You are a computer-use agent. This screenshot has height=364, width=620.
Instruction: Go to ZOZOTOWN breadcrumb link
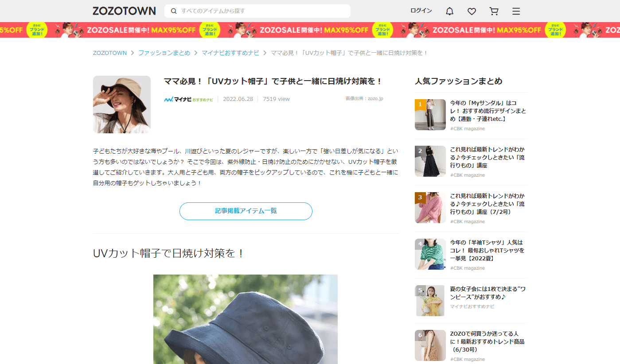point(109,53)
